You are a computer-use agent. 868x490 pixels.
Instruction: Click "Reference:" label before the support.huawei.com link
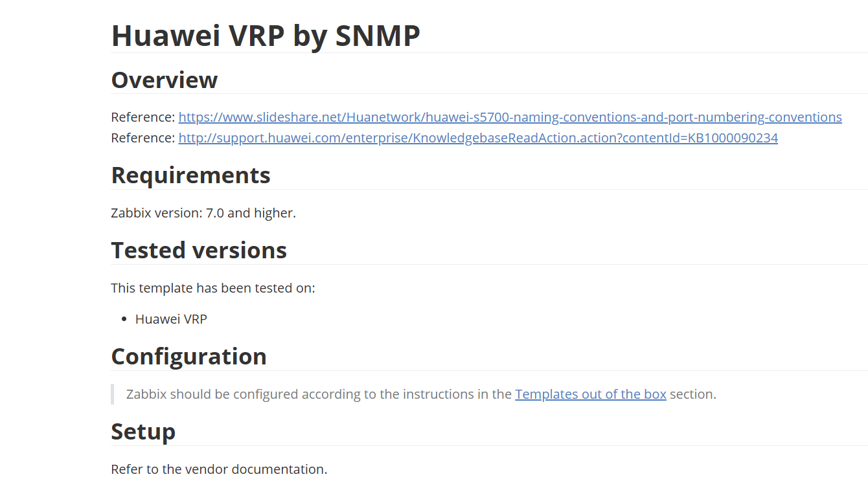143,138
